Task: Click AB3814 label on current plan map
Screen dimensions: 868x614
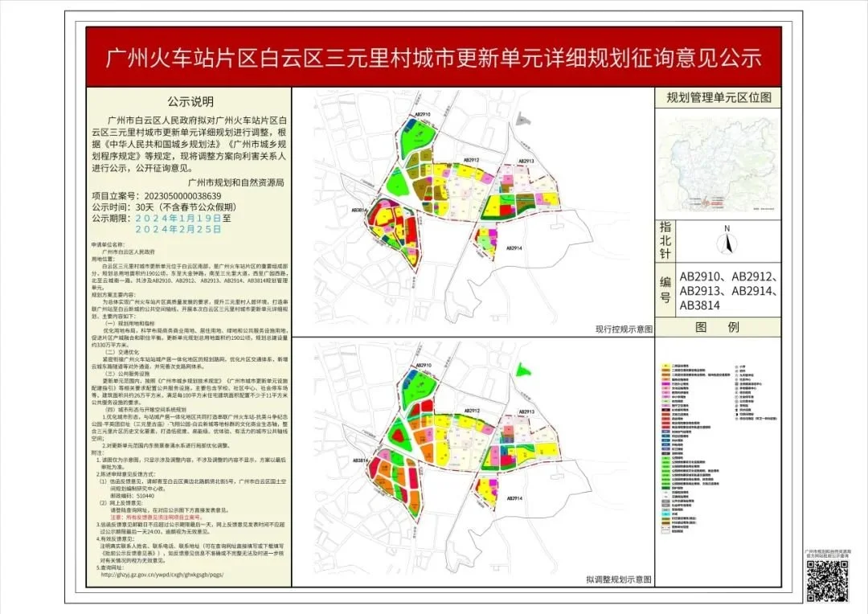Action: (x=358, y=211)
